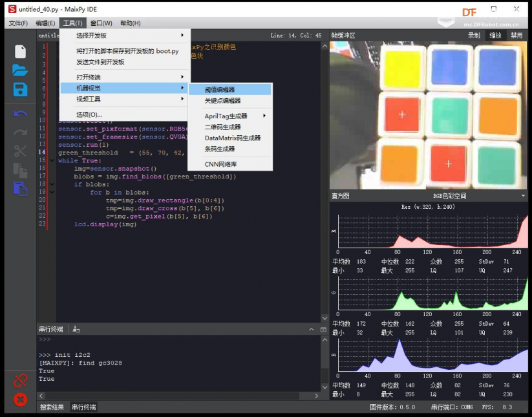Stop the script with the red X icon

[x=20, y=400]
